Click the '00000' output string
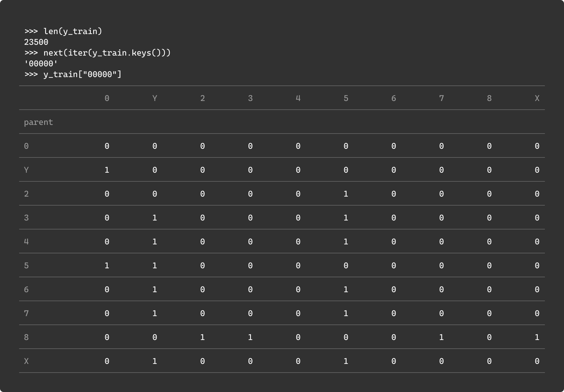 click(41, 64)
